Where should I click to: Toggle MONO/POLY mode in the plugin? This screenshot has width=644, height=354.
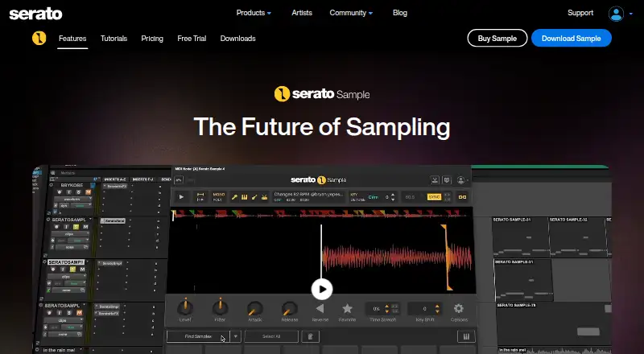[x=218, y=197]
